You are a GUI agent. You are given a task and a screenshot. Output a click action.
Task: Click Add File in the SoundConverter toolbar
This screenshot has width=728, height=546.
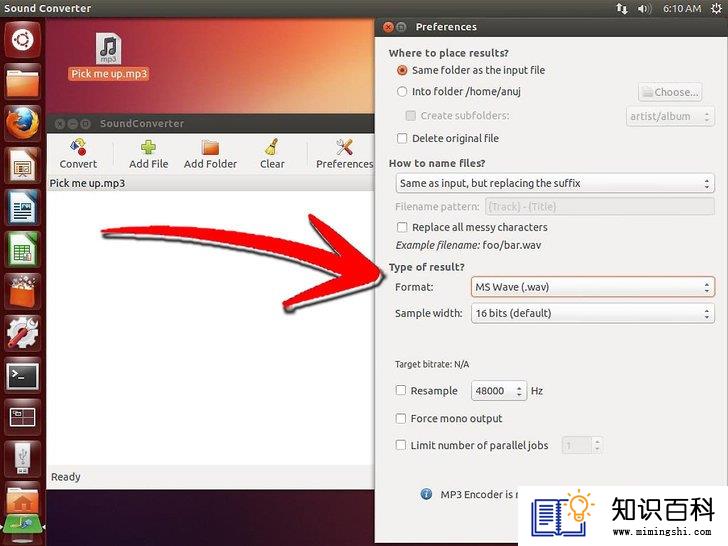pos(149,154)
